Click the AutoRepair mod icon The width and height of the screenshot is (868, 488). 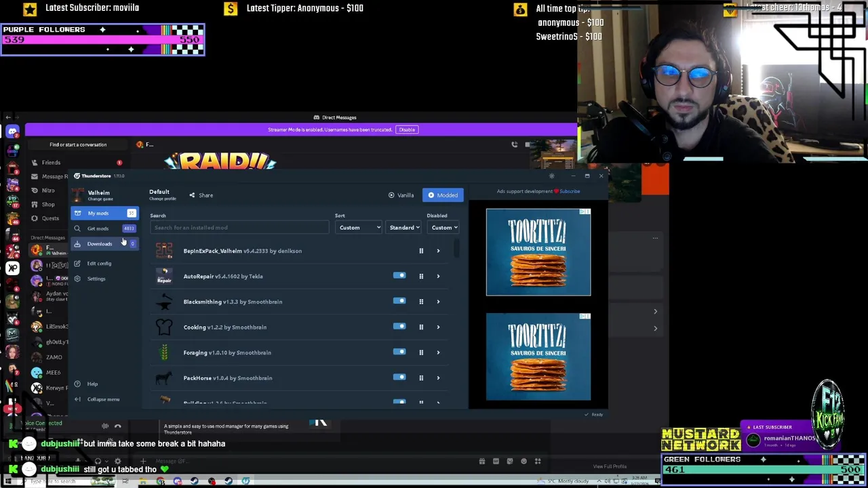point(164,276)
